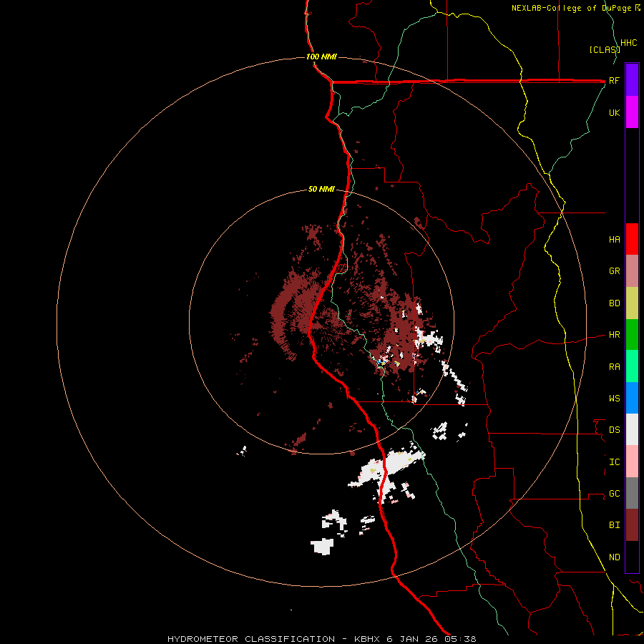The width and height of the screenshot is (644, 644).
Task: Select the gray GC legend color swatch
Action: click(x=632, y=493)
